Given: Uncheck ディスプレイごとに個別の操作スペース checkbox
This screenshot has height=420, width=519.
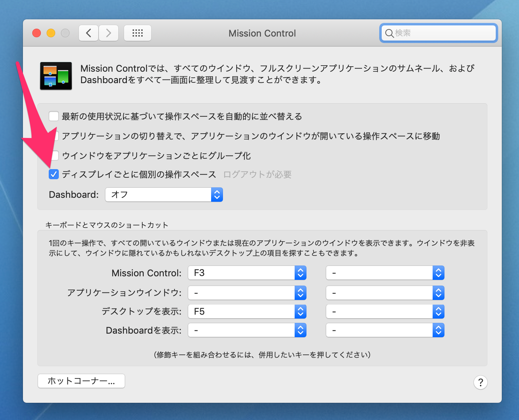Looking at the screenshot, I should point(54,175).
